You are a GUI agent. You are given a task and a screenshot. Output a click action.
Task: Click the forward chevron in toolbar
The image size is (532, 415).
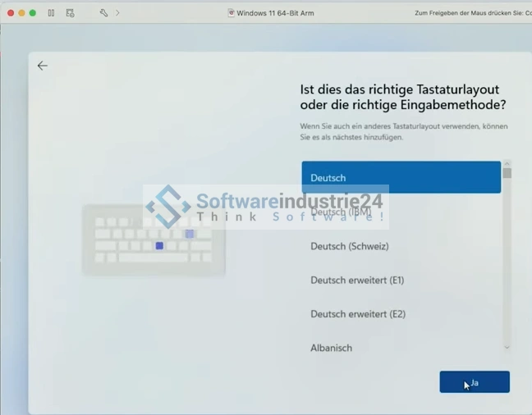click(117, 13)
